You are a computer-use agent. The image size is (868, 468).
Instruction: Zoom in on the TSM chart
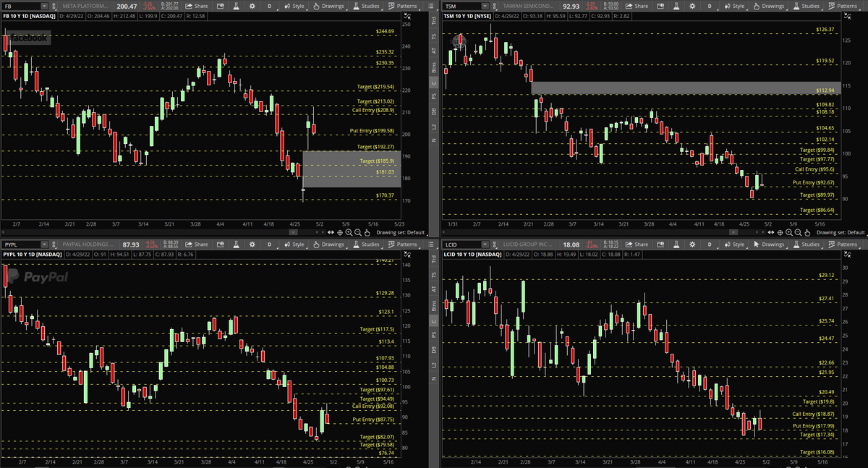(789, 233)
